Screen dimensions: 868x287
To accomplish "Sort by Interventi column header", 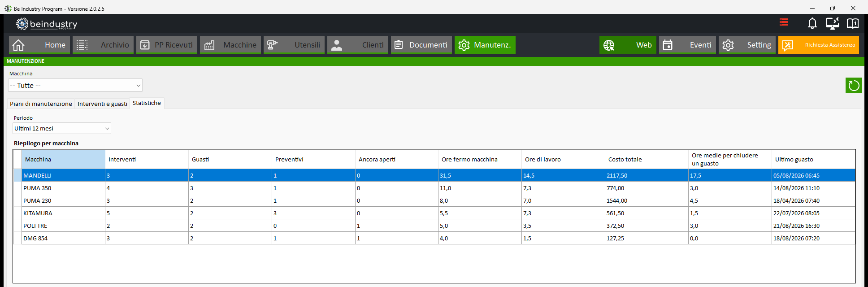I will [147, 159].
